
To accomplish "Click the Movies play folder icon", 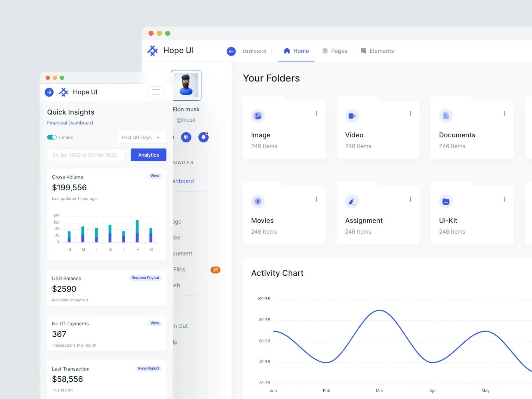I will (x=258, y=201).
